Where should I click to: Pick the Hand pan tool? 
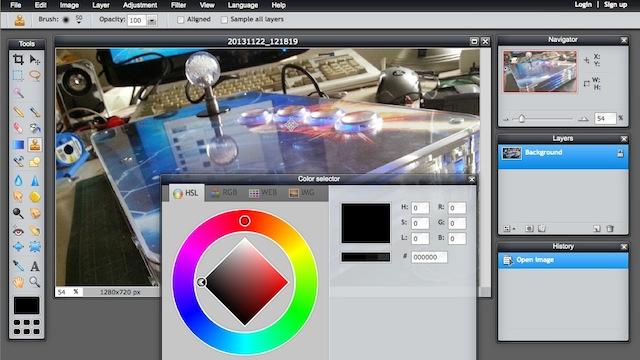(x=18, y=282)
